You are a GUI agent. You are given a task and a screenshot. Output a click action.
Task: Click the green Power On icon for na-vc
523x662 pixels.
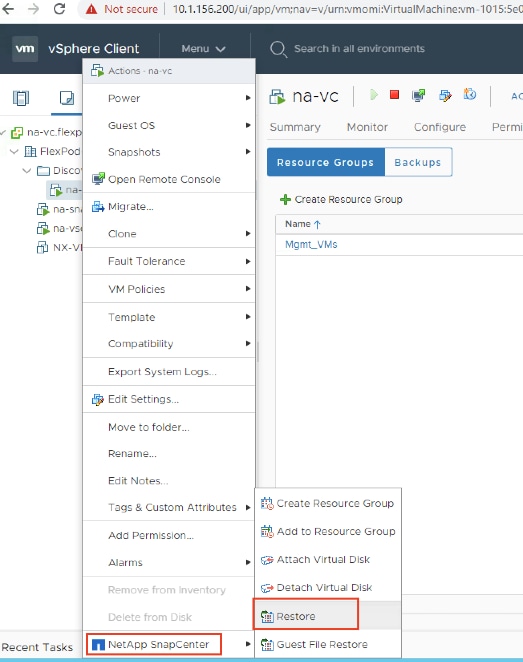374,95
